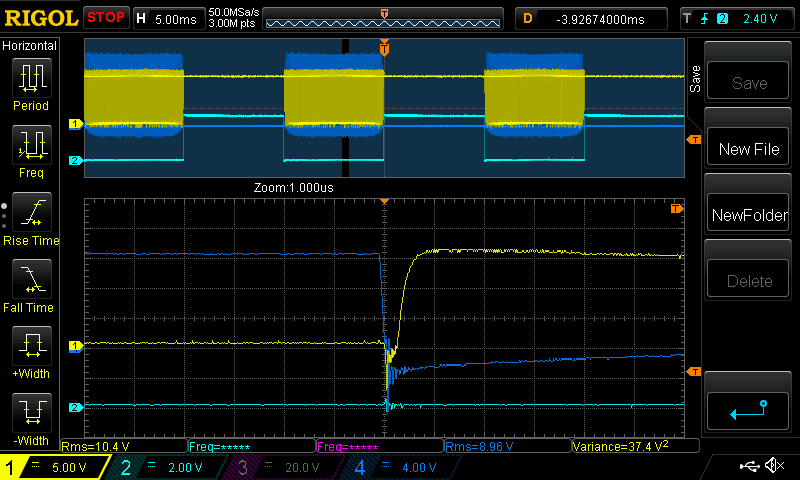Pick the +Width measurement icon

pos(31,350)
